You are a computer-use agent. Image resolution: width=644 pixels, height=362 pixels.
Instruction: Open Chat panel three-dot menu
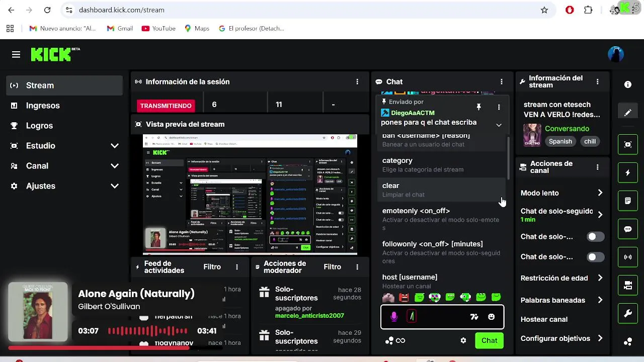[x=501, y=81]
